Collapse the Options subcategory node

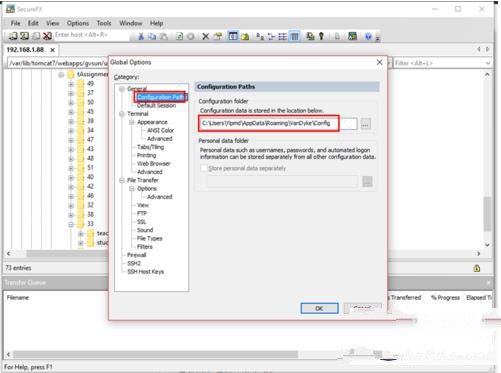click(132, 189)
